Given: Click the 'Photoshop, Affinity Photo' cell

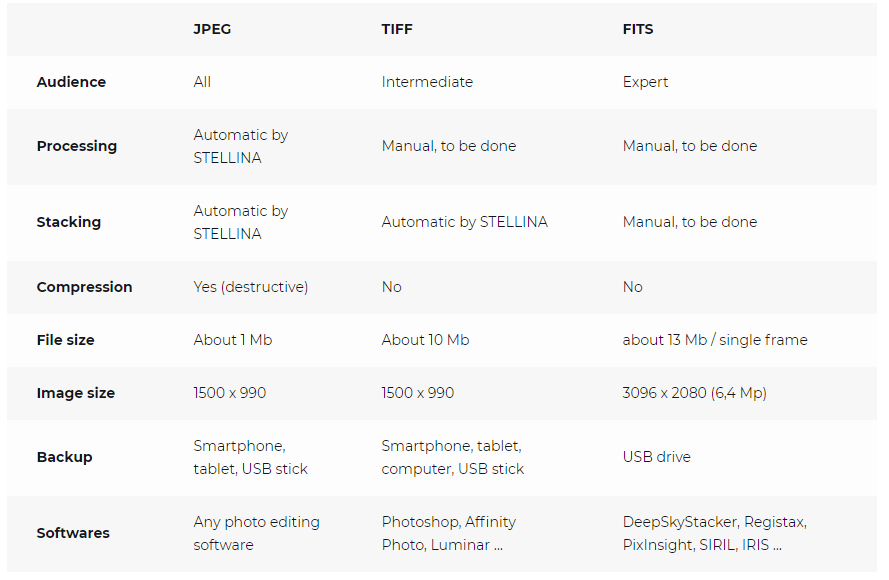Looking at the screenshot, I should pyautogui.click(x=449, y=534).
